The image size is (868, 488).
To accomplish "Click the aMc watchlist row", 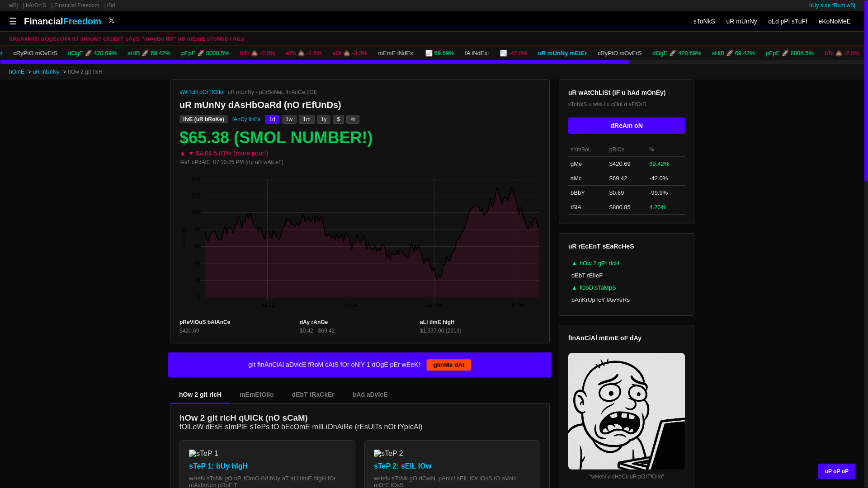I will 627,178.
